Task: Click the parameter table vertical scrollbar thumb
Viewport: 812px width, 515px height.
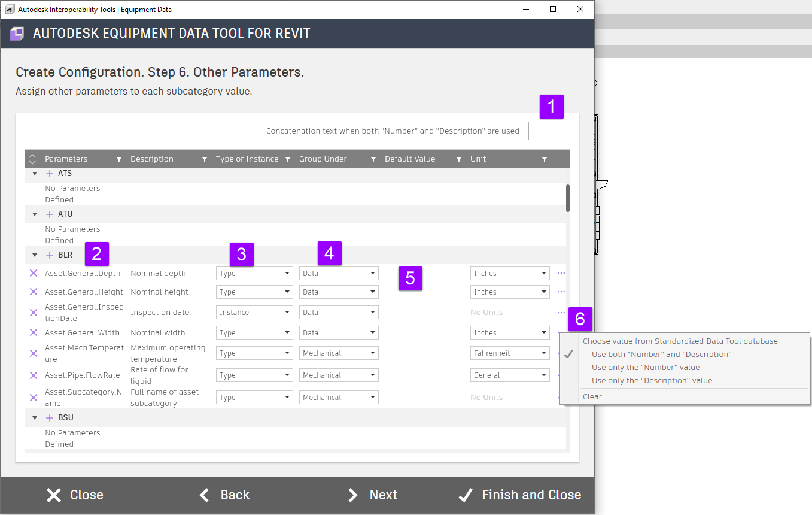Action: (568, 198)
